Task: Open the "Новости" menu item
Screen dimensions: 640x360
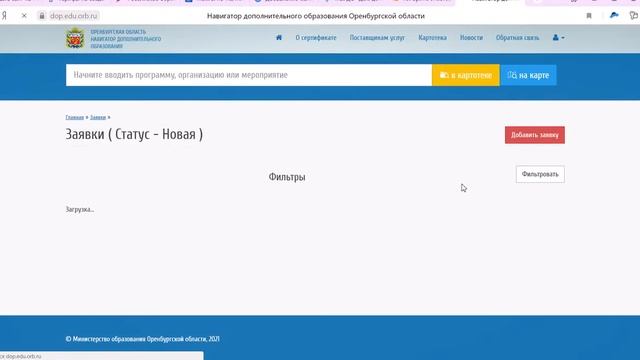Action: (471, 38)
